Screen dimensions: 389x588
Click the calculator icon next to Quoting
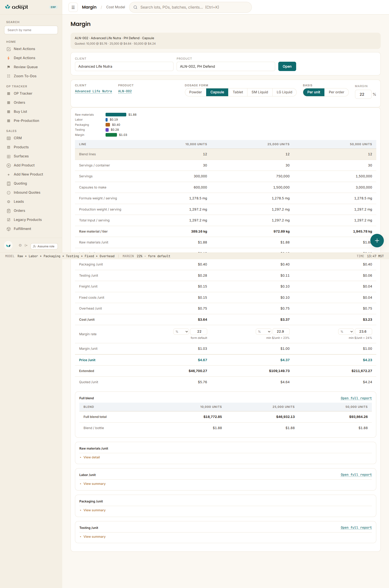tap(9, 184)
